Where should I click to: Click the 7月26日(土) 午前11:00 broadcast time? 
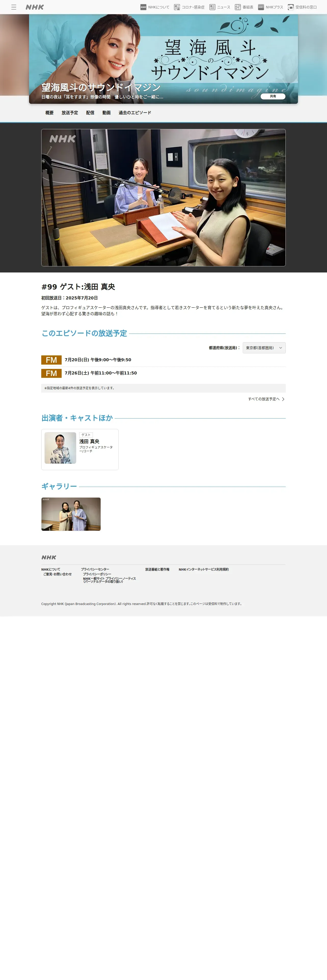tap(101, 373)
